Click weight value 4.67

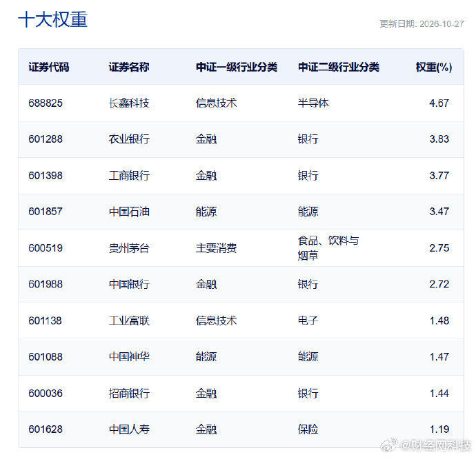439,103
